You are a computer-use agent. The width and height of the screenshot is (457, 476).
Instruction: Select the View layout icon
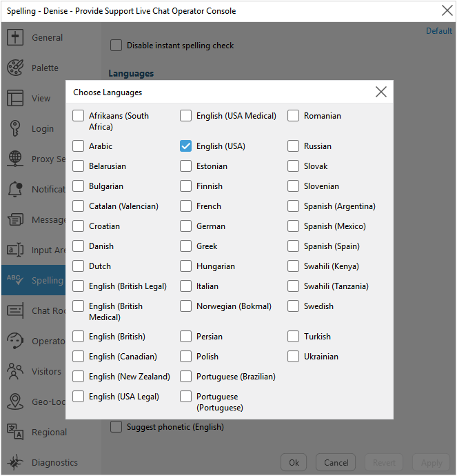[x=15, y=98]
